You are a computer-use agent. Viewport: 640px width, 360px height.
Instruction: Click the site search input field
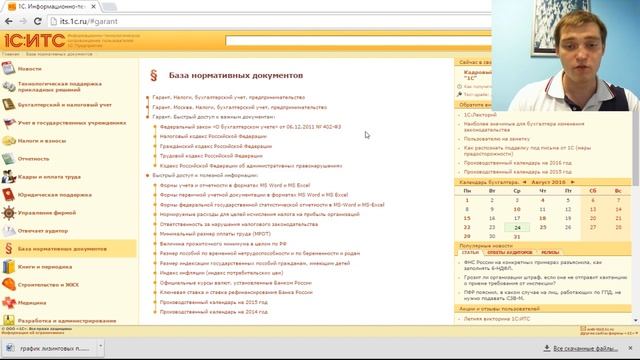coord(358,40)
